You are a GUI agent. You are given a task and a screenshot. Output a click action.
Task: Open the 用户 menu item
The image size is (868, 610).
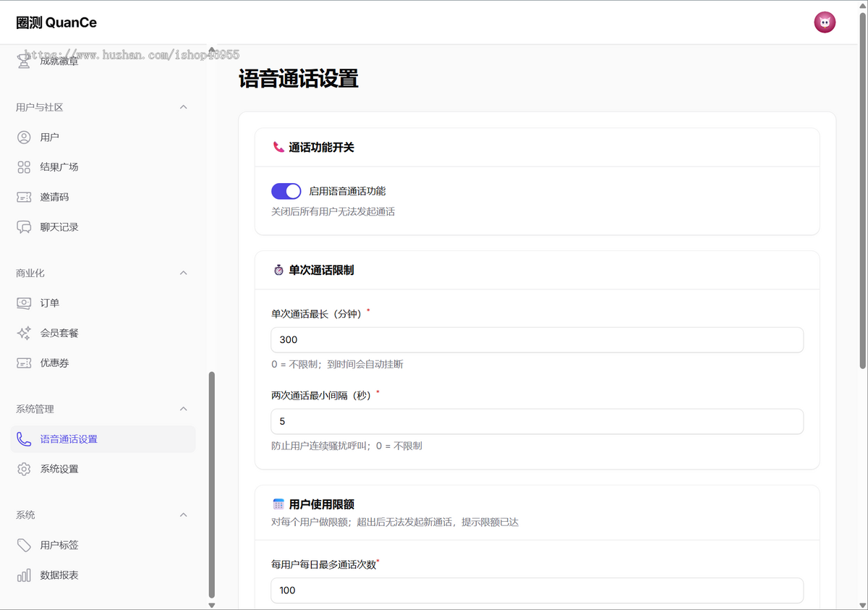(x=103, y=137)
